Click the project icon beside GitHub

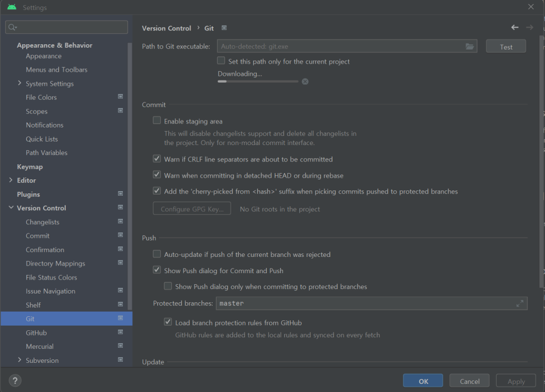coord(121,332)
